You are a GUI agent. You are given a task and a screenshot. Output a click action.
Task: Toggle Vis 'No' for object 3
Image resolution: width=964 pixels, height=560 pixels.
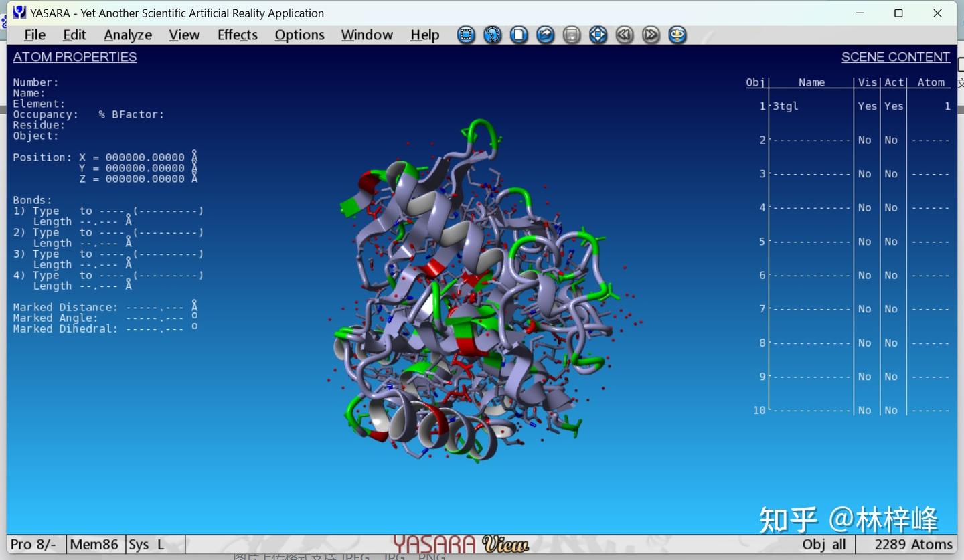pos(864,174)
